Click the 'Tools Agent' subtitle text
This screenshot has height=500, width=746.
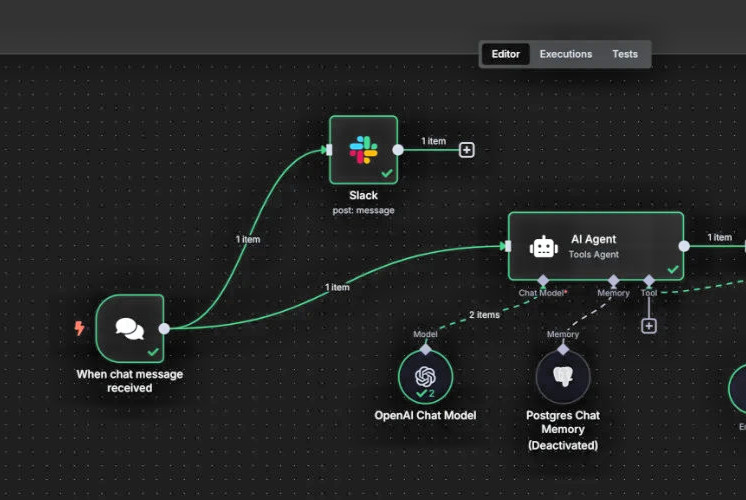point(594,255)
